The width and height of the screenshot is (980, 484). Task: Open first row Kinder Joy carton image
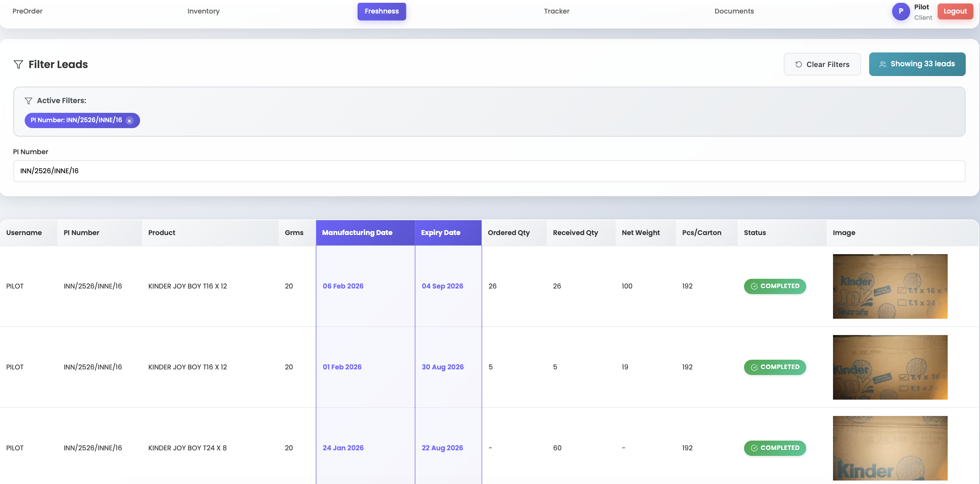point(889,286)
